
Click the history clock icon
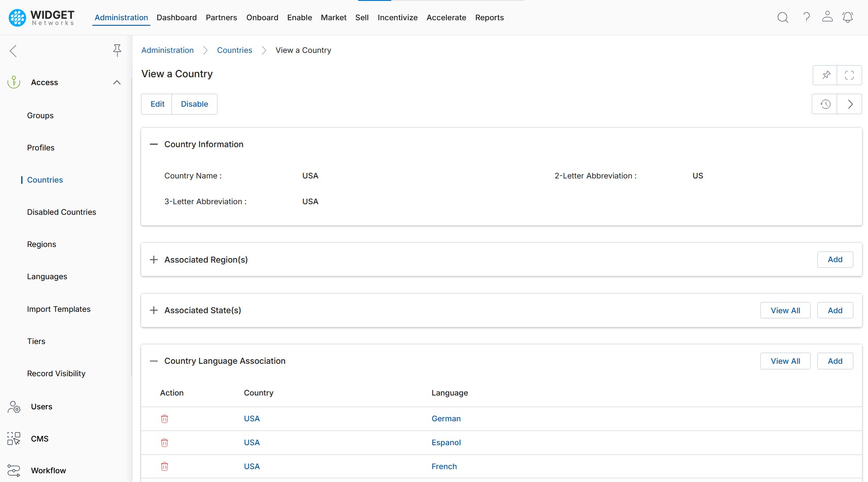[825, 104]
